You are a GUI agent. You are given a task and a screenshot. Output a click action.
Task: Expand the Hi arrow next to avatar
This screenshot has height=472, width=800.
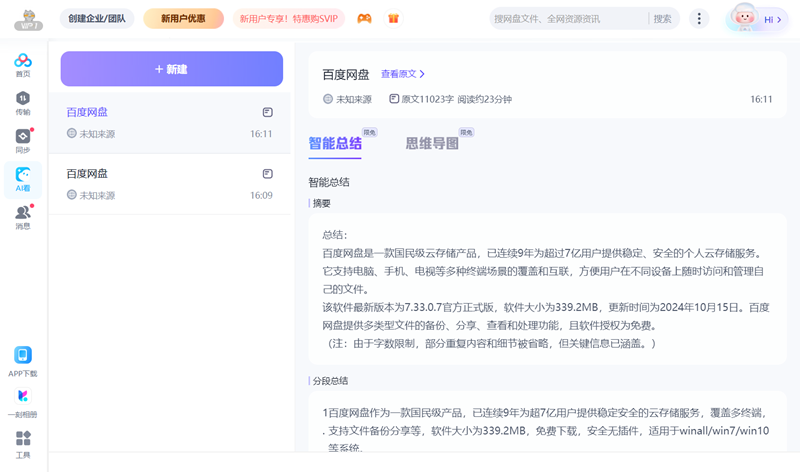pyautogui.click(x=779, y=20)
